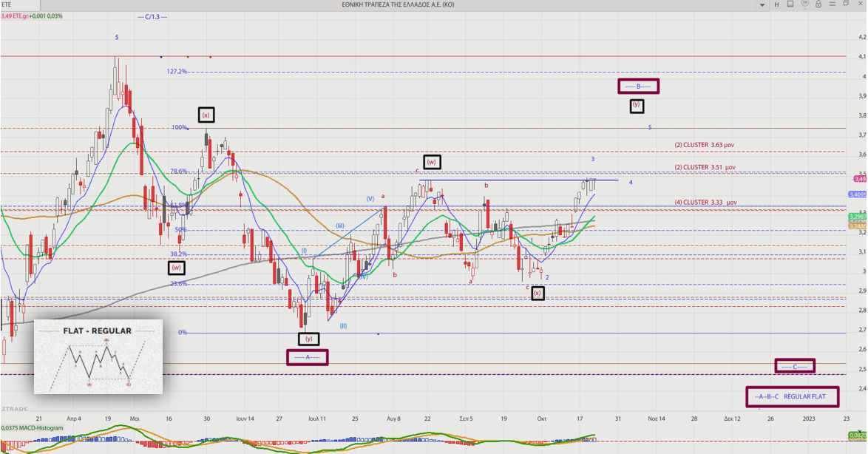Select the 78.6% Fibonacci level label
Screen dimensions: 868x454
coord(179,171)
